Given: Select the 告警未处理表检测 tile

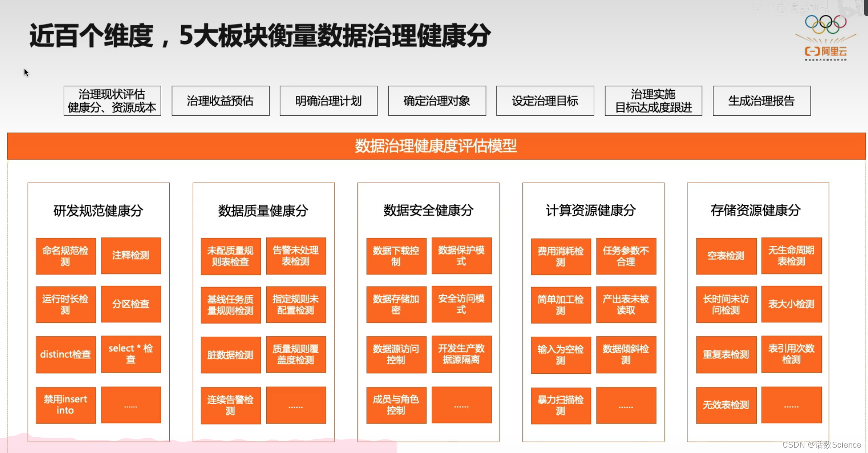Looking at the screenshot, I should click(296, 256).
